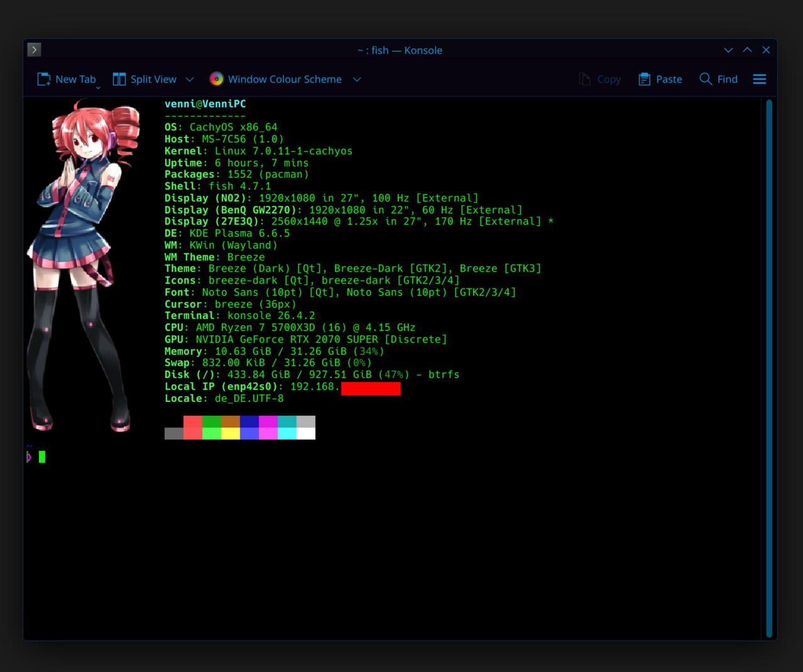Click the yellow colour block in palette
Screen dimensions: 803x672
tap(231, 433)
